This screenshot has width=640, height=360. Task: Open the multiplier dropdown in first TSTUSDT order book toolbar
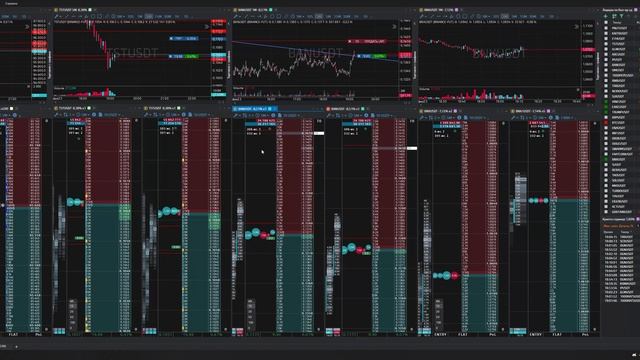click(84, 115)
